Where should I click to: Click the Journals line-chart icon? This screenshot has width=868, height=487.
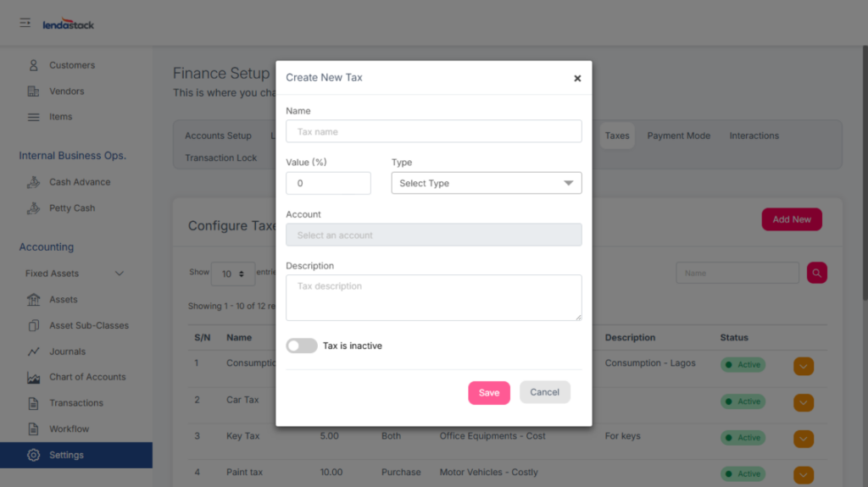(34, 351)
